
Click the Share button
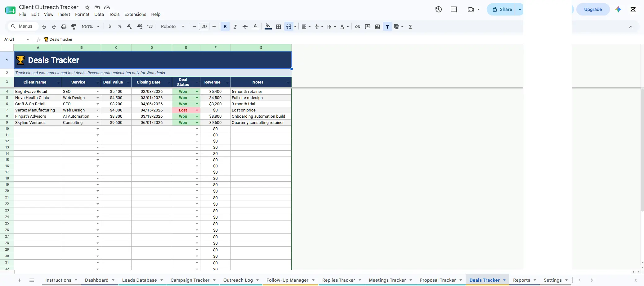[x=502, y=9]
